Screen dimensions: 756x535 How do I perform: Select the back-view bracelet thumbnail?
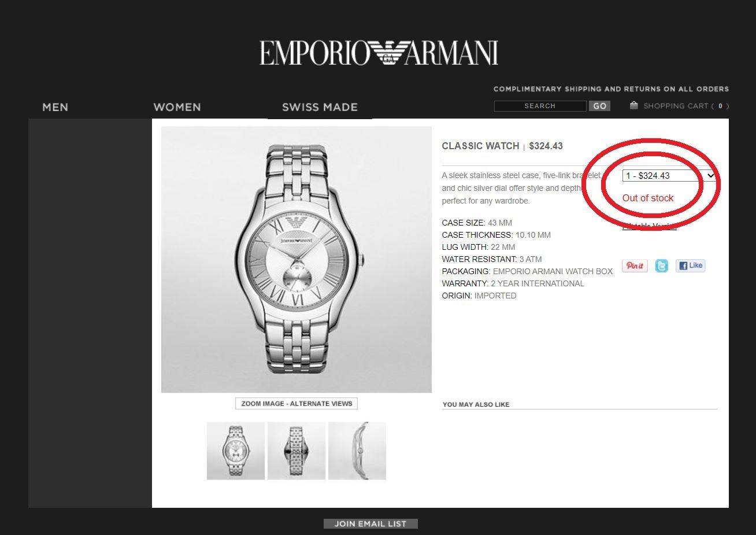tap(297, 451)
